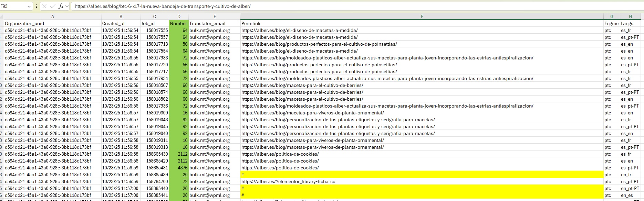Select column H header
This screenshot has width=644, height=201.
click(630, 16)
